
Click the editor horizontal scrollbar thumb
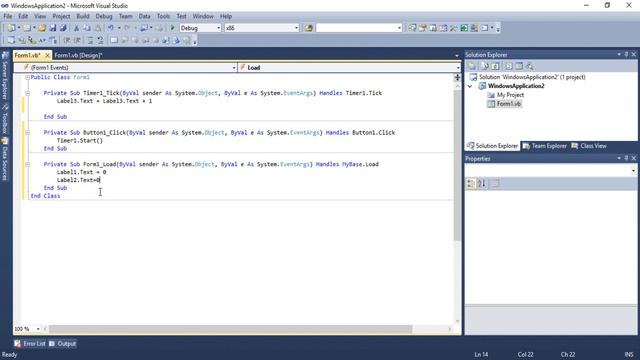pyautogui.click(x=231, y=329)
